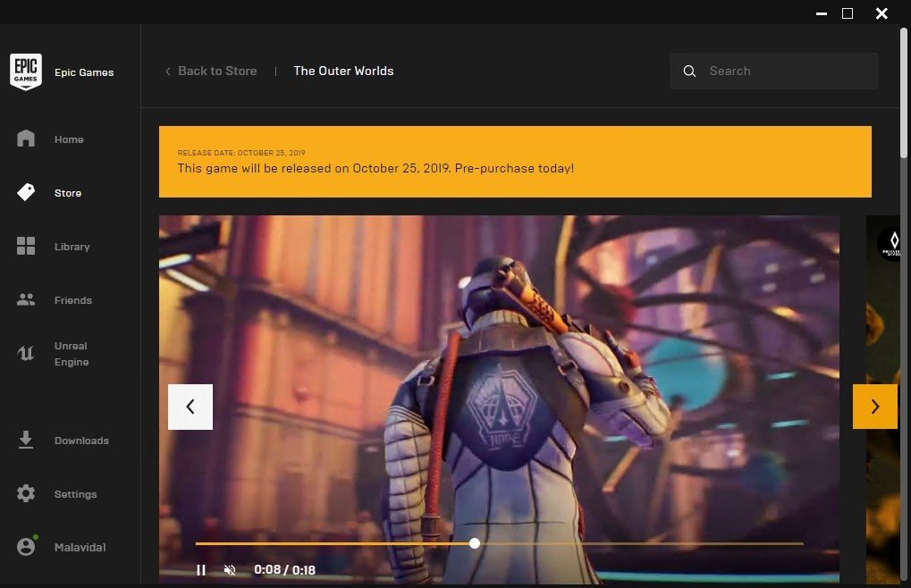
Task: Click the video progress bar handle
Action: (x=475, y=543)
